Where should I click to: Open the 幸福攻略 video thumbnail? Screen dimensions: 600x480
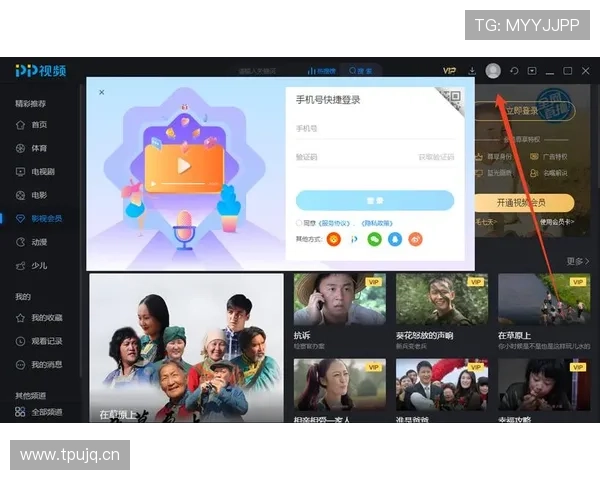pyautogui.click(x=544, y=385)
